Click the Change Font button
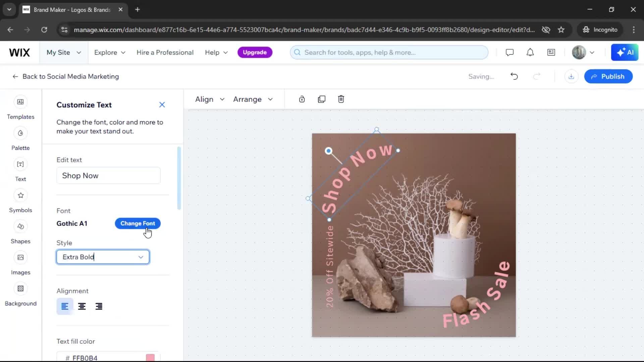Screen dimensions: 644x362 [x=138, y=224]
